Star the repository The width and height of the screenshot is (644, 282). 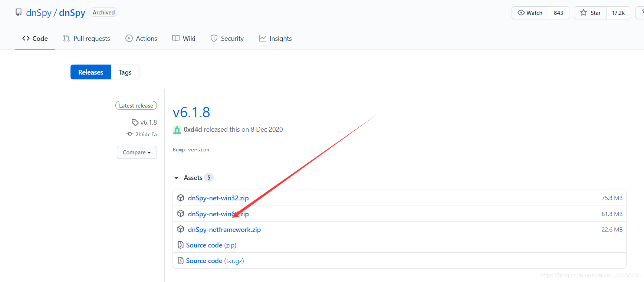590,13
